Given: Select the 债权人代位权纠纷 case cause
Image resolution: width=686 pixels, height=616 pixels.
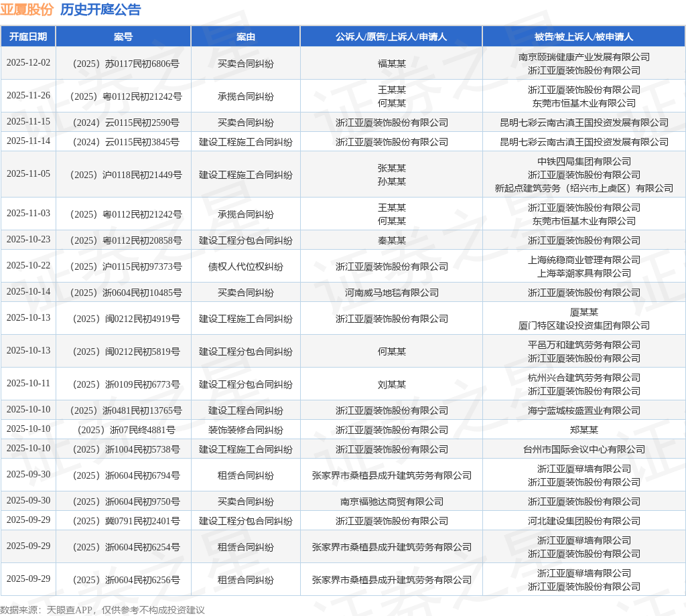Looking at the screenshot, I should click(x=246, y=266).
